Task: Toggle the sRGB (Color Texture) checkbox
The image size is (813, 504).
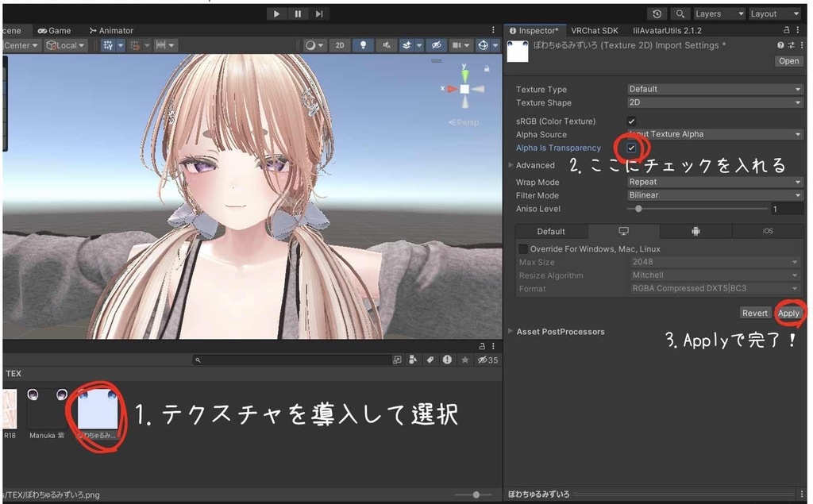Action: coord(631,121)
